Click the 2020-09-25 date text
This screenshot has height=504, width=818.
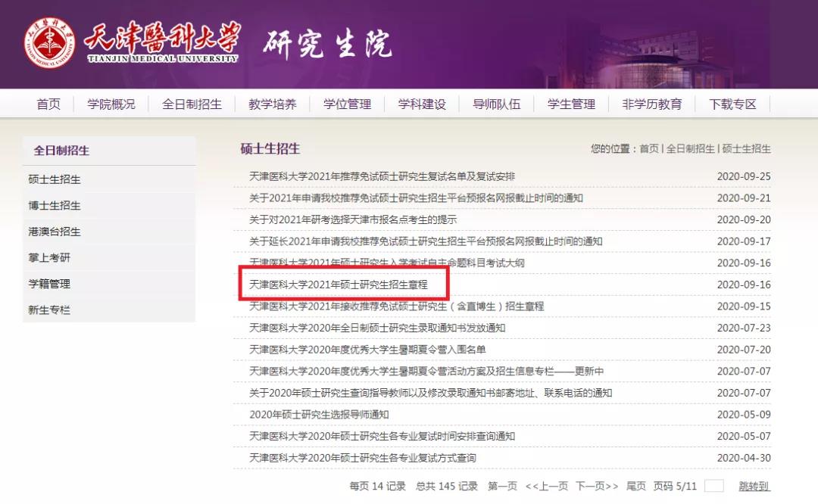pos(744,176)
